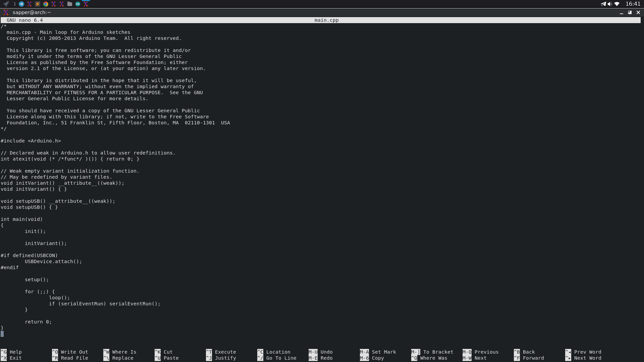Click the ^G Help shortcut

(x=11, y=352)
